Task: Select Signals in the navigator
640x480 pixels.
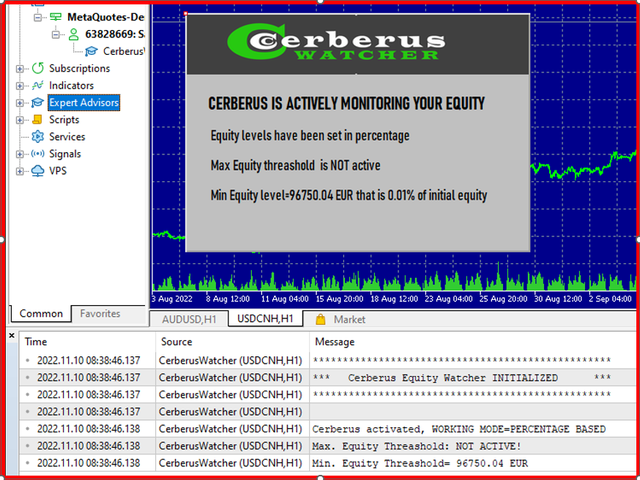Action: coord(65,154)
